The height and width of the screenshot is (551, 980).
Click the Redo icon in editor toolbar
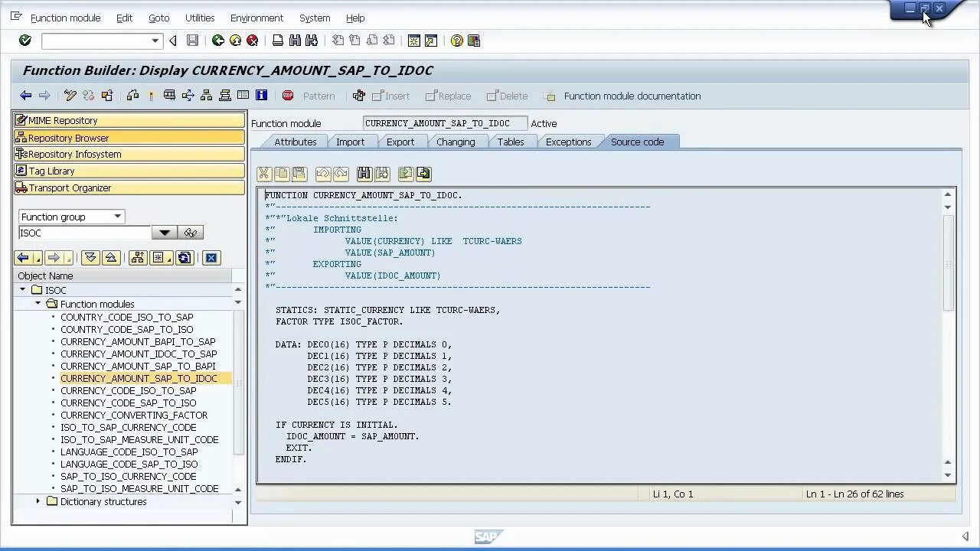pos(341,174)
